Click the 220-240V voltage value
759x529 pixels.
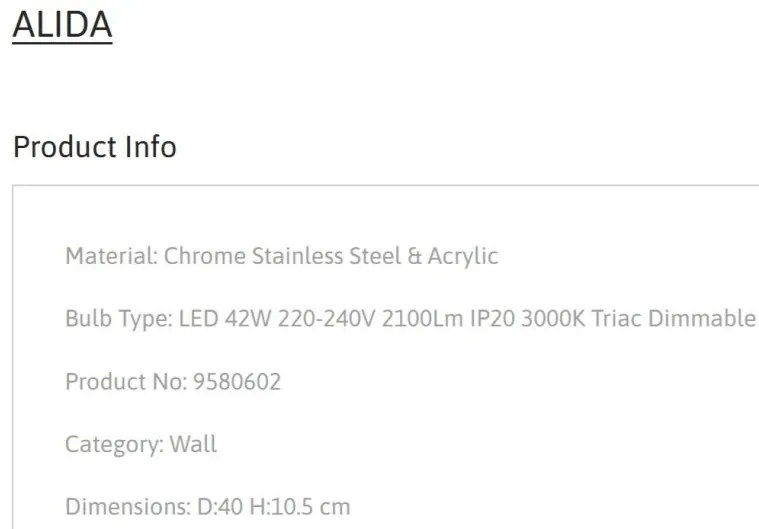(x=326, y=319)
